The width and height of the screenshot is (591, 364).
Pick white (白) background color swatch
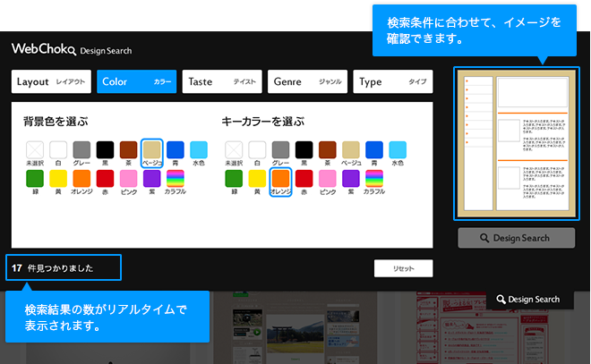[x=58, y=149]
